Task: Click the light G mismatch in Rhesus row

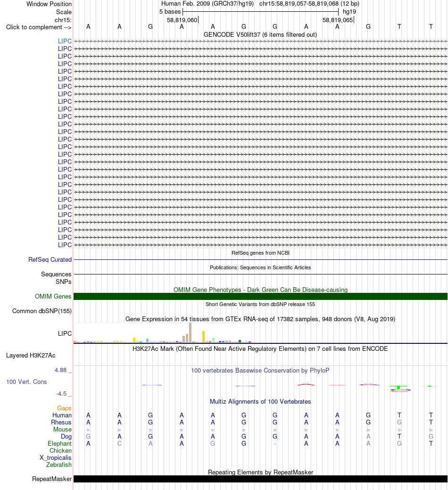Action: click(399, 423)
